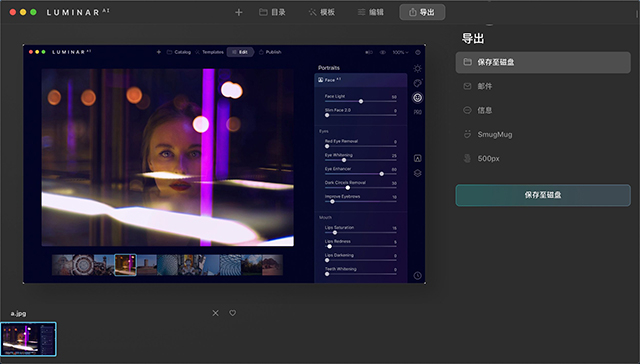Select the a.jpg filmstrip thumbnail
640x364 pixels.
tap(28, 339)
